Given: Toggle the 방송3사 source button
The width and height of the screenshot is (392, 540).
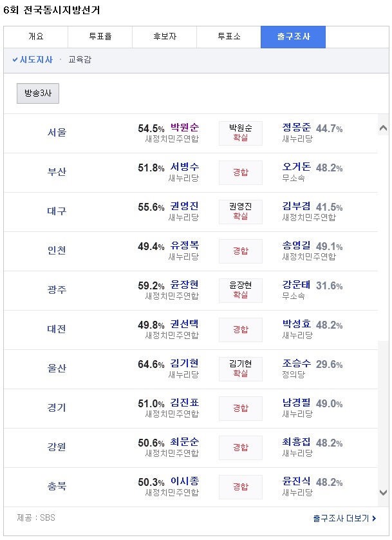Looking at the screenshot, I should tap(38, 93).
